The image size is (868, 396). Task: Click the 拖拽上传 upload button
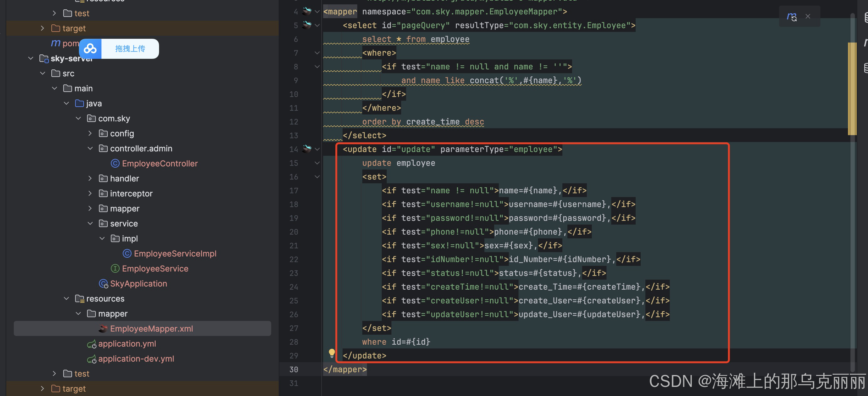click(130, 49)
